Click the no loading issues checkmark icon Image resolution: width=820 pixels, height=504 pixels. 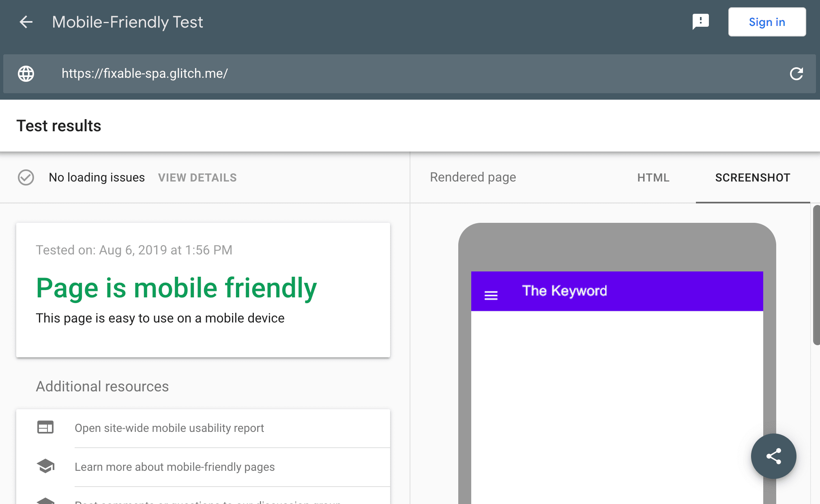(x=26, y=177)
